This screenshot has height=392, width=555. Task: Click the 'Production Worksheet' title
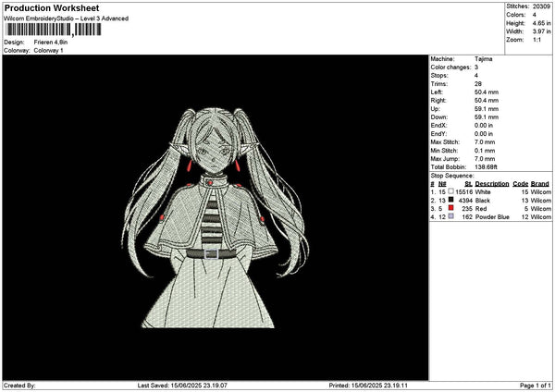coord(52,8)
